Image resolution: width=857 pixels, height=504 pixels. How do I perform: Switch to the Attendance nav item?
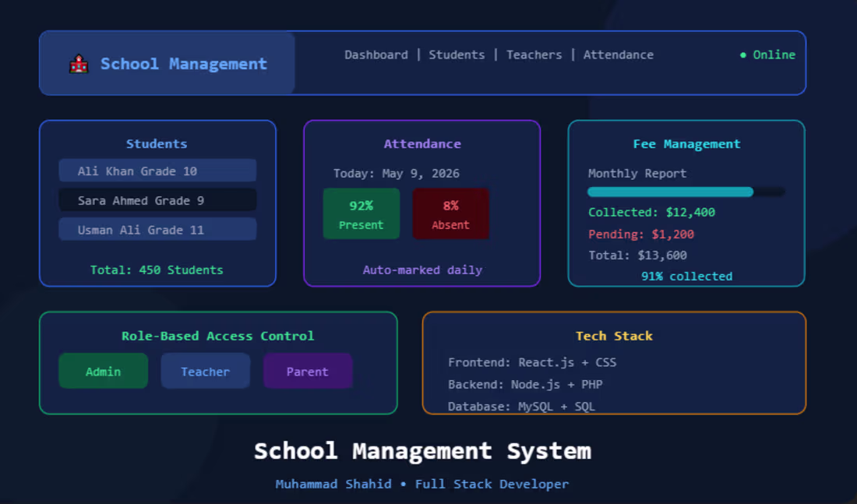click(x=618, y=55)
